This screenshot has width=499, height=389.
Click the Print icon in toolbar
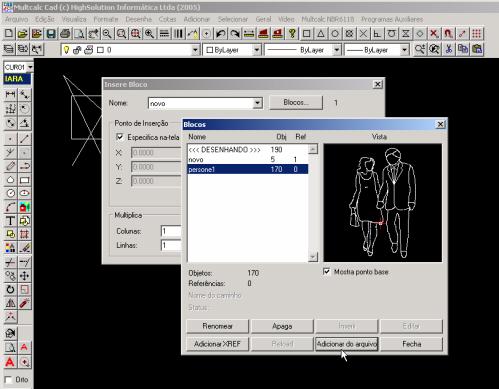point(65,34)
